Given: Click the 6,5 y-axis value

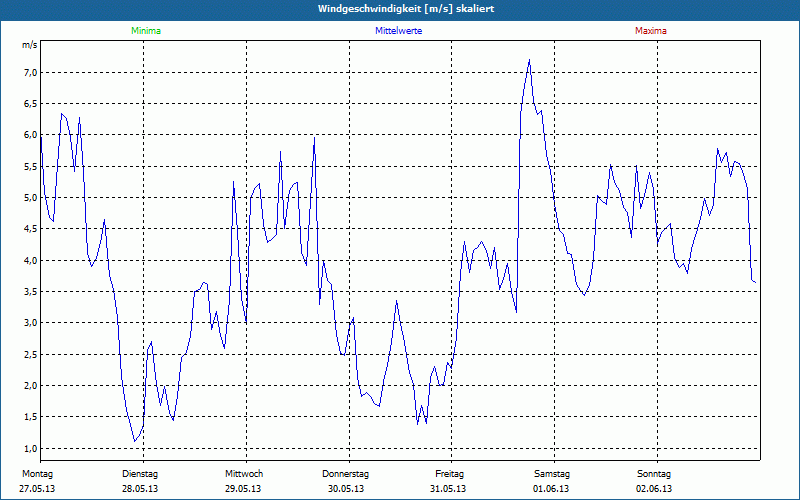Looking at the screenshot, I should [x=31, y=104].
